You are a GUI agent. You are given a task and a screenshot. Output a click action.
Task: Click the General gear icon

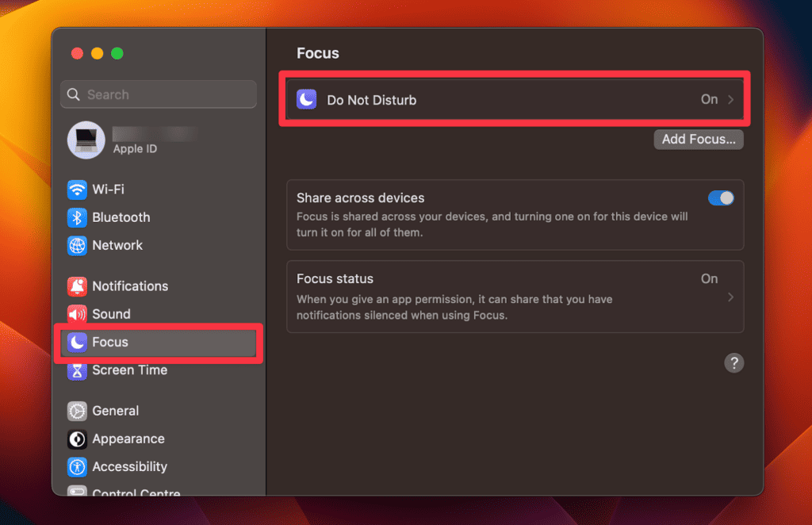(x=77, y=411)
